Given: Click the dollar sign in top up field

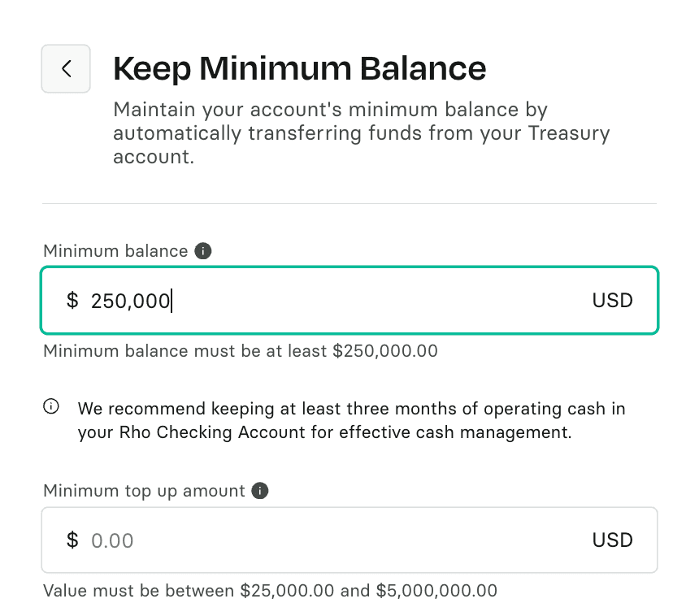Looking at the screenshot, I should pyautogui.click(x=72, y=540).
